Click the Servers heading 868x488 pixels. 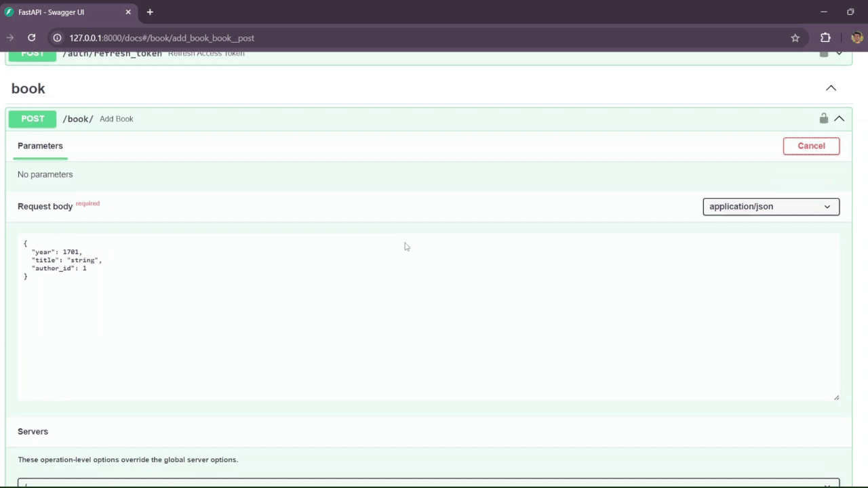33,431
